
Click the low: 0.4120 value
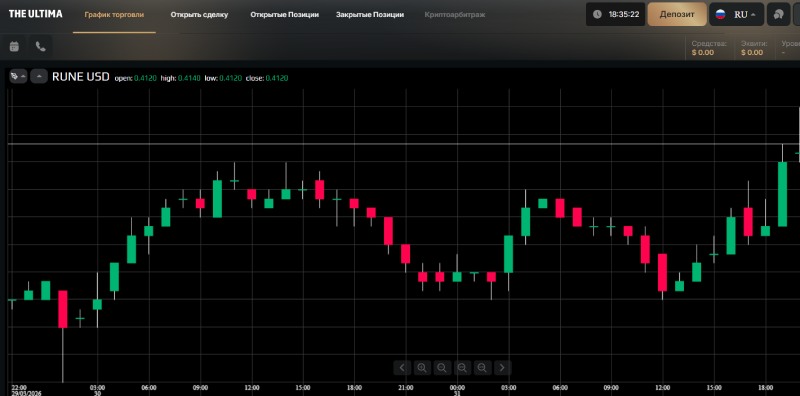pos(222,78)
